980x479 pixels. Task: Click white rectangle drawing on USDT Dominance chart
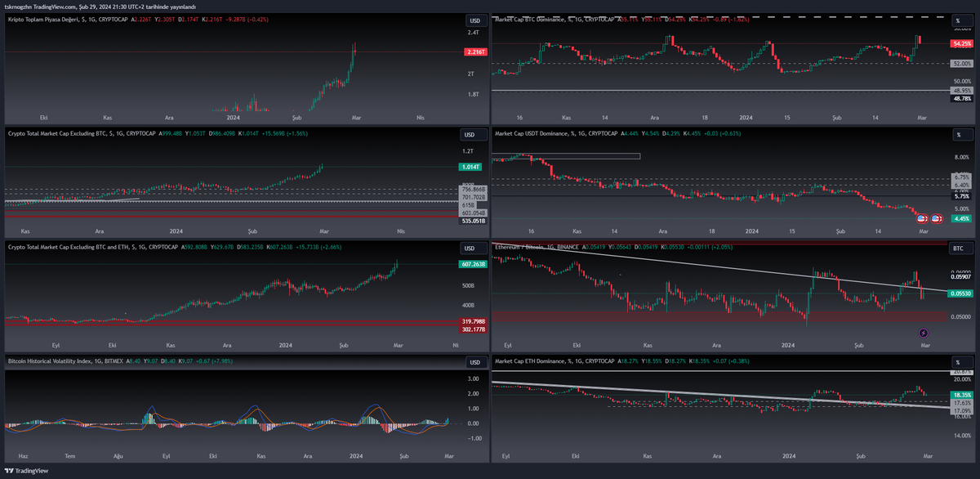pyautogui.click(x=568, y=155)
